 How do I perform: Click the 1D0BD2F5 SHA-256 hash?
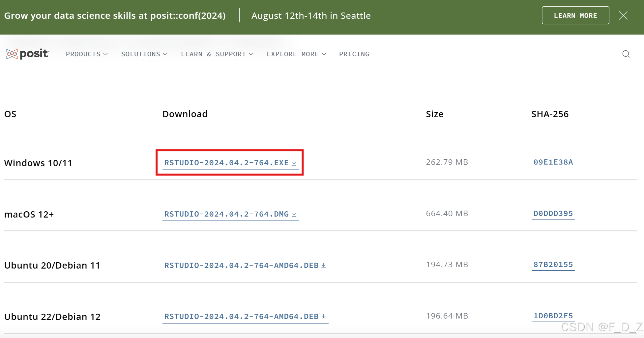(553, 316)
